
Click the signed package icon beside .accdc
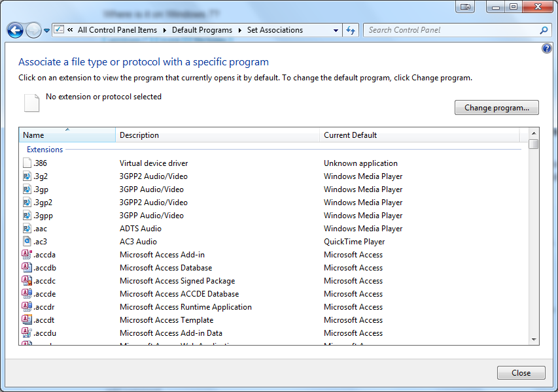coord(27,280)
